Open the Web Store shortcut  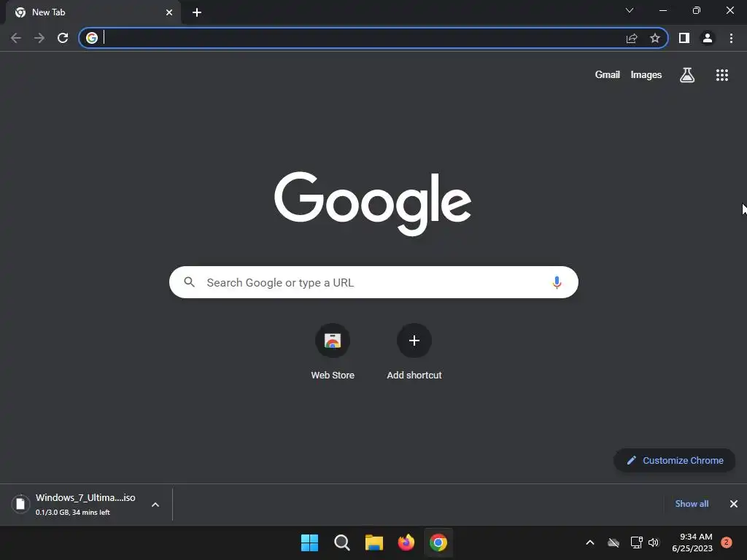(333, 352)
